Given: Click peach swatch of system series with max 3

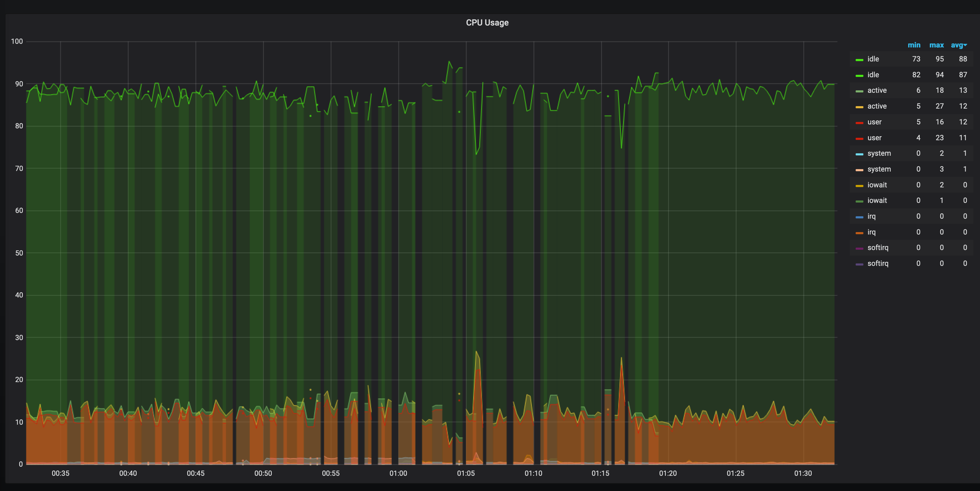Looking at the screenshot, I should pos(859,170).
